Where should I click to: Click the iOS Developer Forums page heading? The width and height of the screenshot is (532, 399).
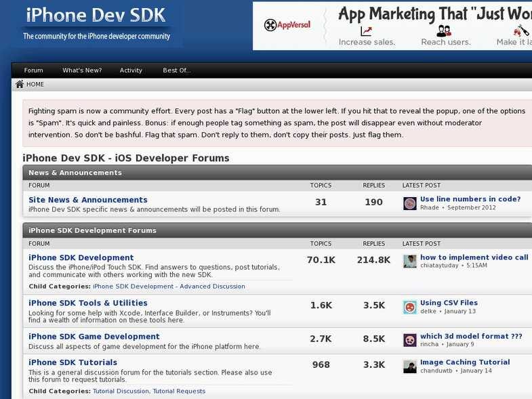126,158
